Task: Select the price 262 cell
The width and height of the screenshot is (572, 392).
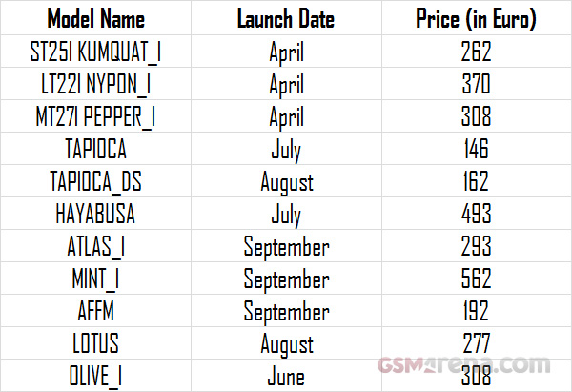Action: (x=473, y=52)
